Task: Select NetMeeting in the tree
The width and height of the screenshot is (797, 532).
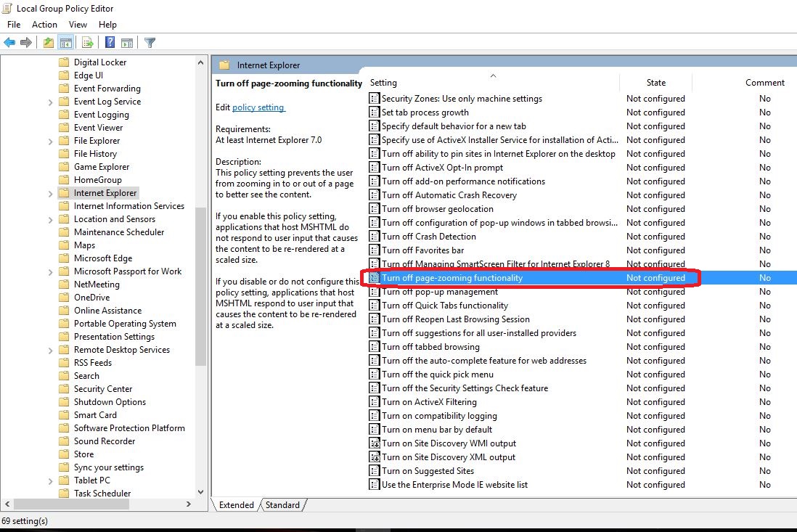Action: coord(97,284)
